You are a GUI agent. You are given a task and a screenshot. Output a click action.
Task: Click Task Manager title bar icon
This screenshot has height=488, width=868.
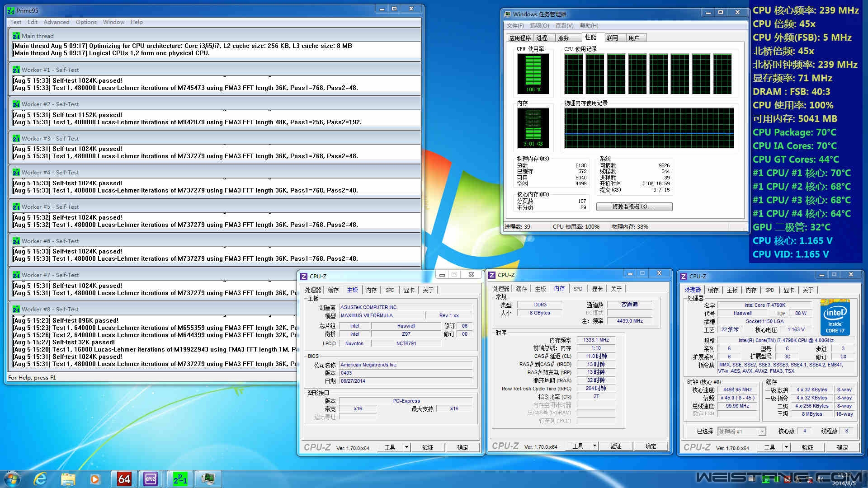[508, 14]
